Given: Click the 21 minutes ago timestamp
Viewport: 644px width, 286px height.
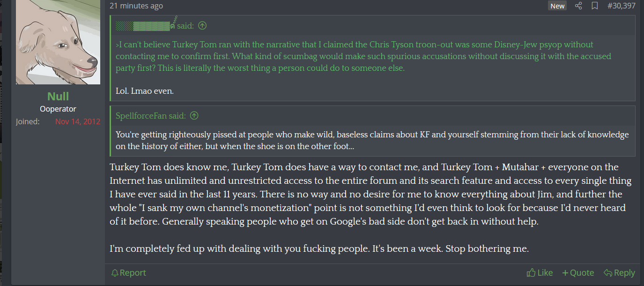Looking at the screenshot, I should [136, 6].
